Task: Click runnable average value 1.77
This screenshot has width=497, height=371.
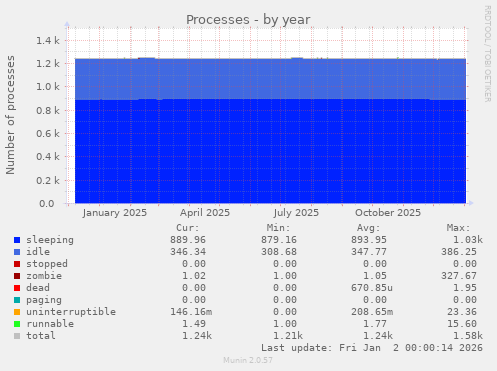Action: click(375, 324)
